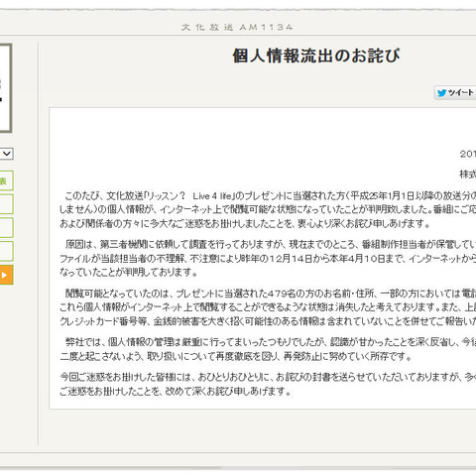476x476 pixels.
Task: Click the orange play-arrow button in sidebar
Action: (x=6, y=275)
